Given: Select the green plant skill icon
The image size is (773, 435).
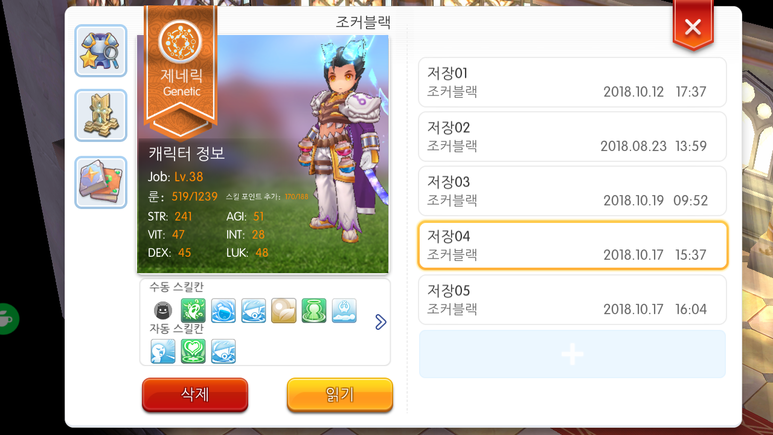Looking at the screenshot, I should 193,310.
